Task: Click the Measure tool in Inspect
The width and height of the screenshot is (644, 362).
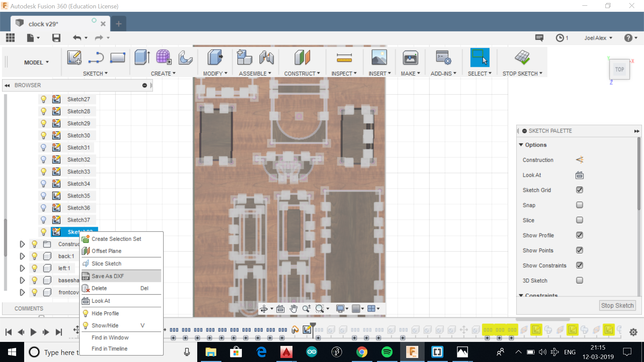Action: (344, 58)
